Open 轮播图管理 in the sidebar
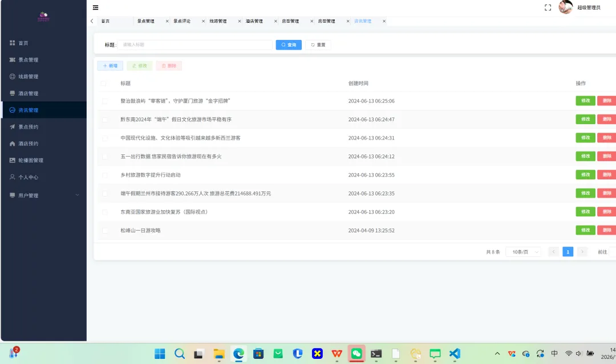616x364 pixels. click(43, 161)
